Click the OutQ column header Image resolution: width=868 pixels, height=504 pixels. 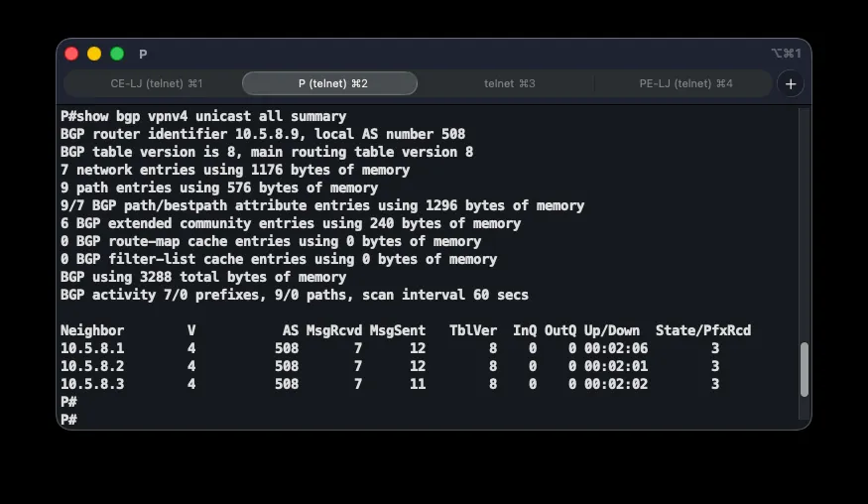[560, 330]
